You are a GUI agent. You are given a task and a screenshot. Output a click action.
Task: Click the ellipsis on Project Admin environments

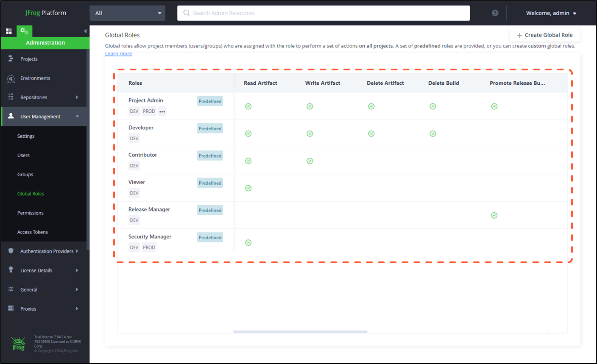[162, 111]
